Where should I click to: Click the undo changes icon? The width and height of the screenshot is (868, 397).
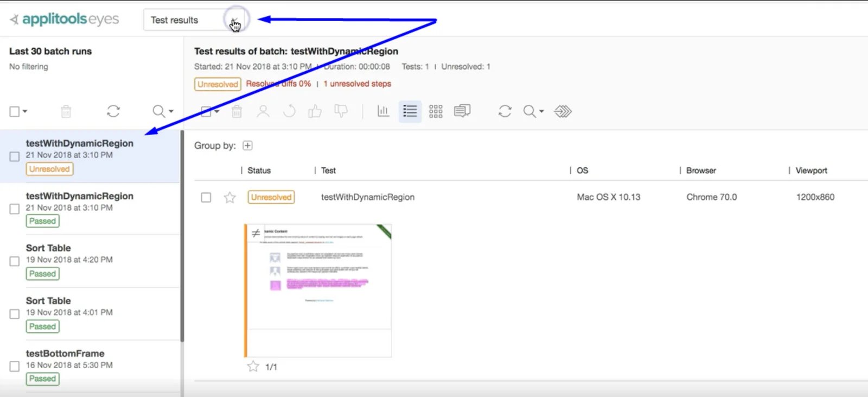click(x=289, y=111)
